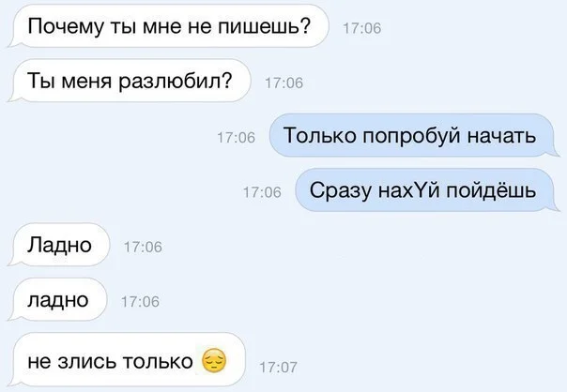The height and width of the screenshot is (392, 567).
Task: Tap the outgoing bubble 'Сразу нахYй пойдёшь'
Action: pos(427,189)
